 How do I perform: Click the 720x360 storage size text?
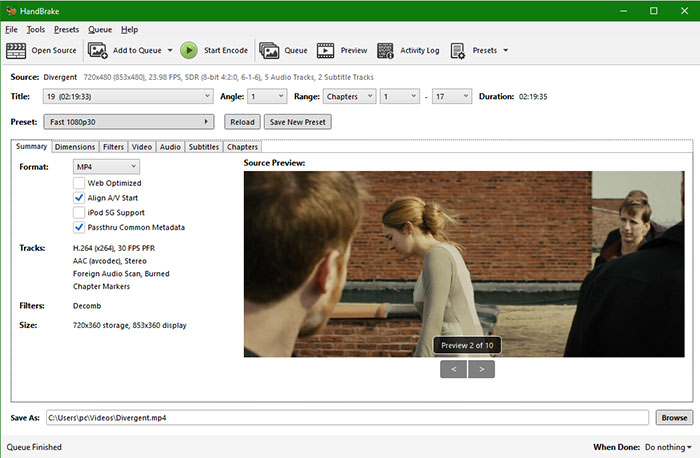click(129, 325)
